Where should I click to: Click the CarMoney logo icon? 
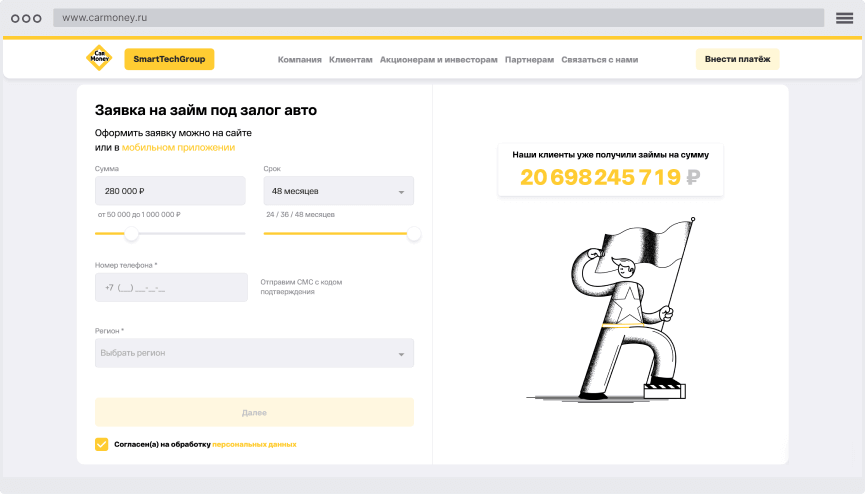(98, 59)
